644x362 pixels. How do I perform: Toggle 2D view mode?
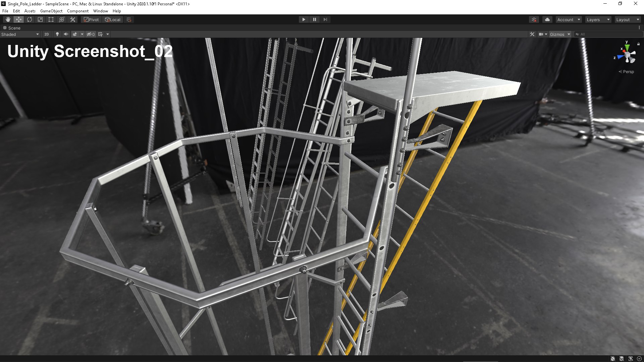click(x=47, y=34)
